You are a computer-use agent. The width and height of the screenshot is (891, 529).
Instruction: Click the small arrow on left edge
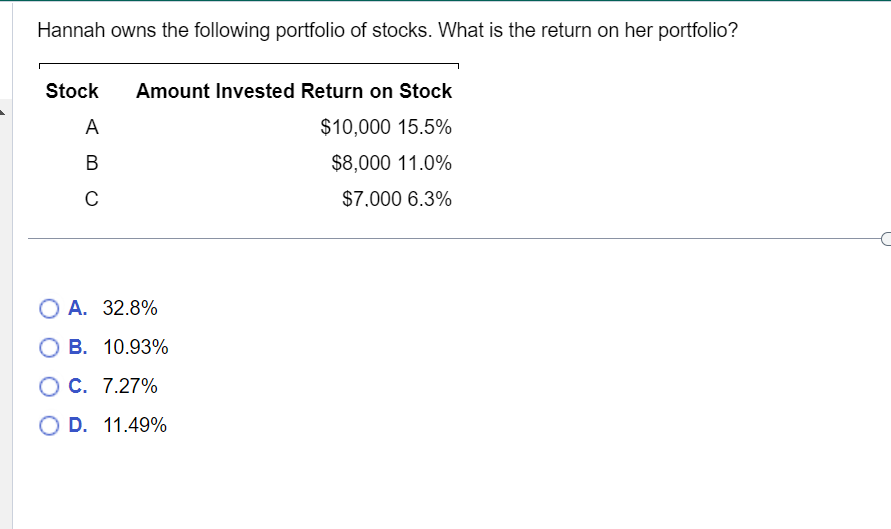click(4, 114)
